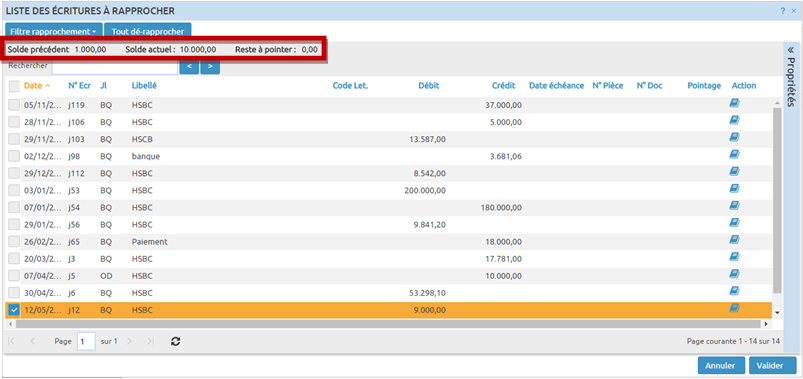Image resolution: width=803 pixels, height=379 pixels.
Task: Select the 53.298,10 debit amount
Action: pos(427,293)
